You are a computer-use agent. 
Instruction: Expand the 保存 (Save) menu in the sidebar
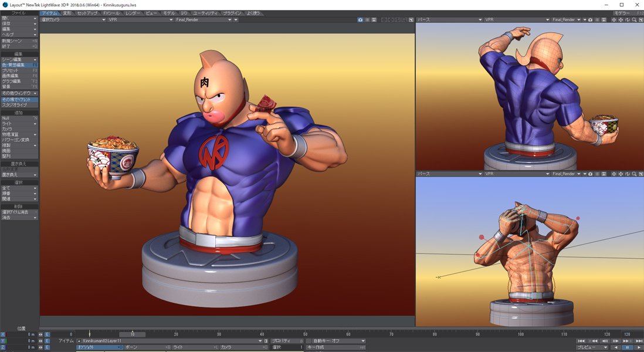[x=19, y=24]
